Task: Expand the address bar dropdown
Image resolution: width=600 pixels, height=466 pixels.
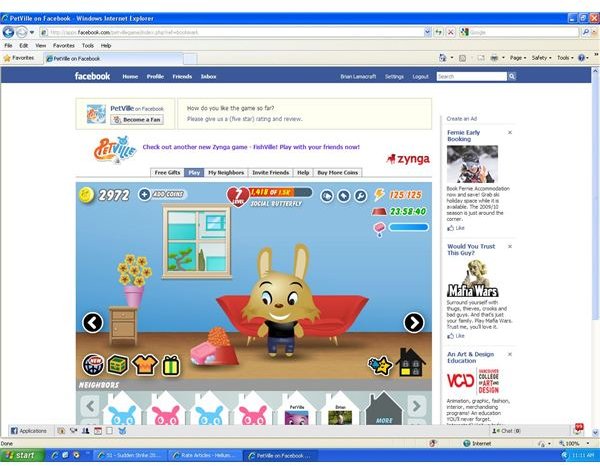Action: pyautogui.click(x=427, y=33)
